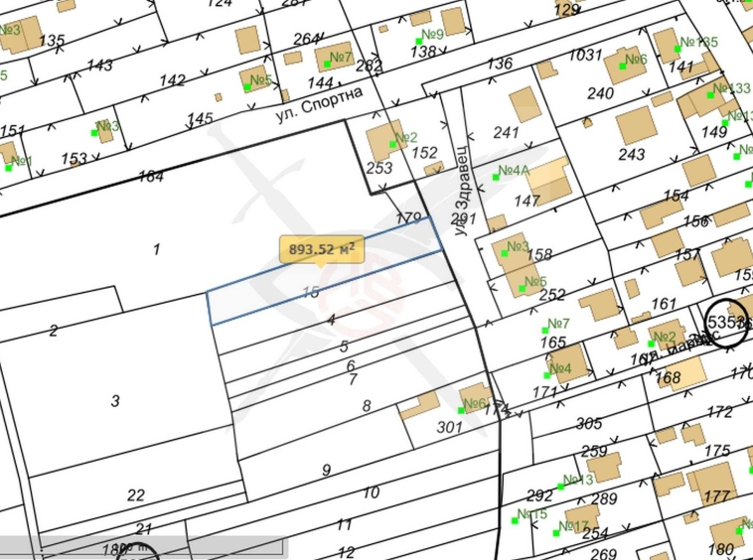Click parcel number 143 label
This screenshot has height=560, width=753.
100,65
